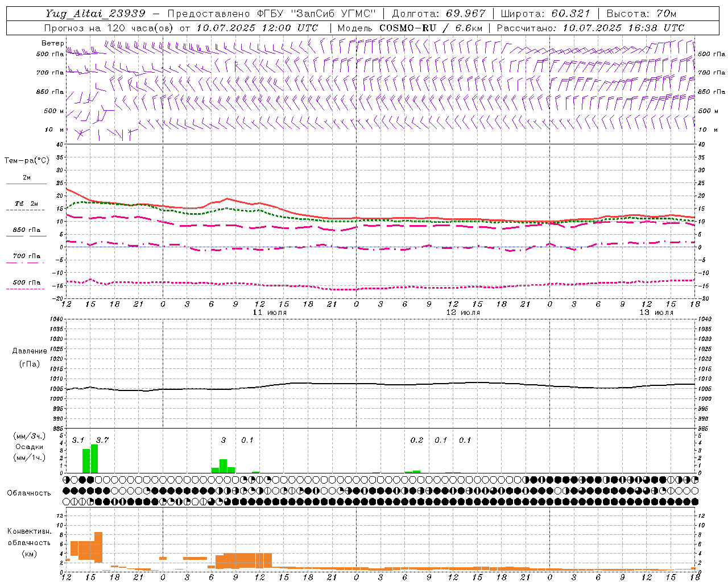Click the 'Долгота: 69.967' header value
This screenshot has height=582, width=728.
tap(439, 14)
